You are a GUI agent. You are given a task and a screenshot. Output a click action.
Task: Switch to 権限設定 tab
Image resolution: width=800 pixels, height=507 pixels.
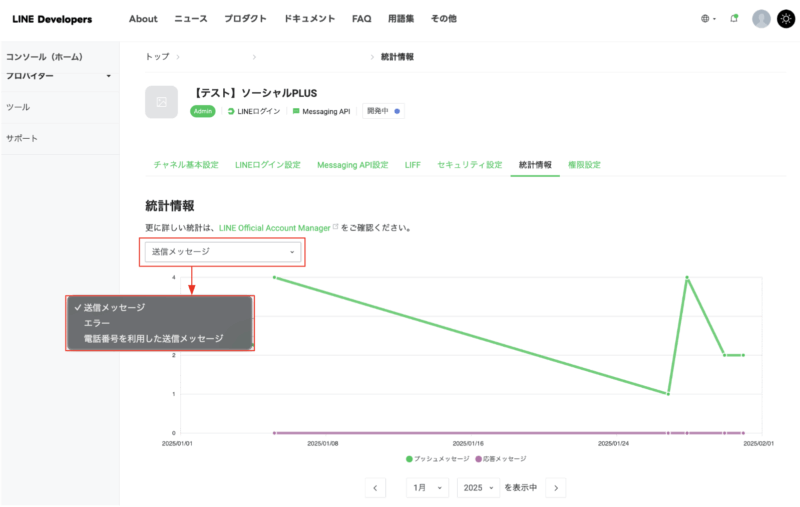(x=584, y=165)
